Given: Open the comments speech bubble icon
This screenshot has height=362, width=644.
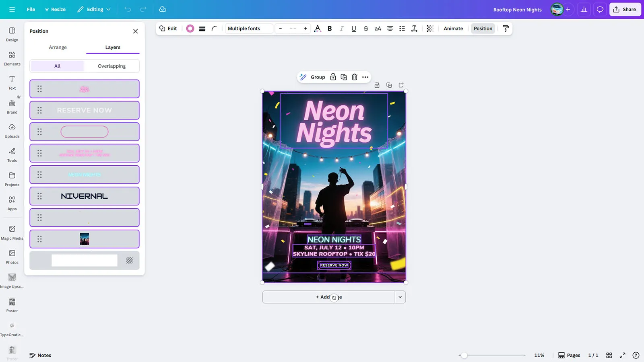Looking at the screenshot, I should [600, 9].
